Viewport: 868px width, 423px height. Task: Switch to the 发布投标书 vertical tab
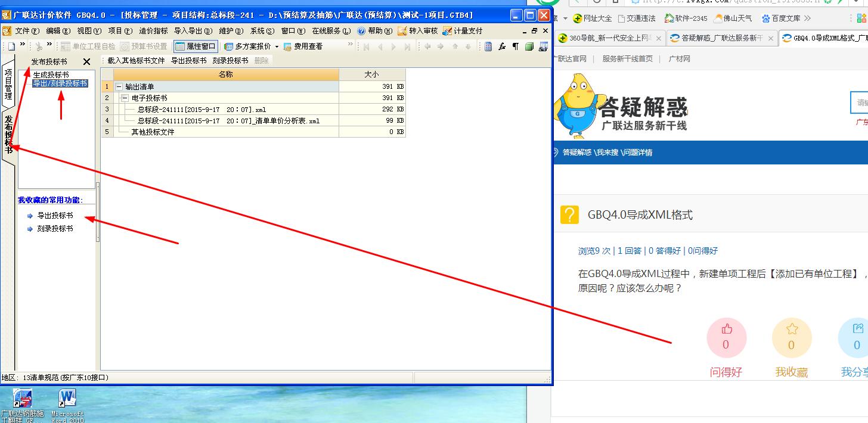(x=8, y=135)
